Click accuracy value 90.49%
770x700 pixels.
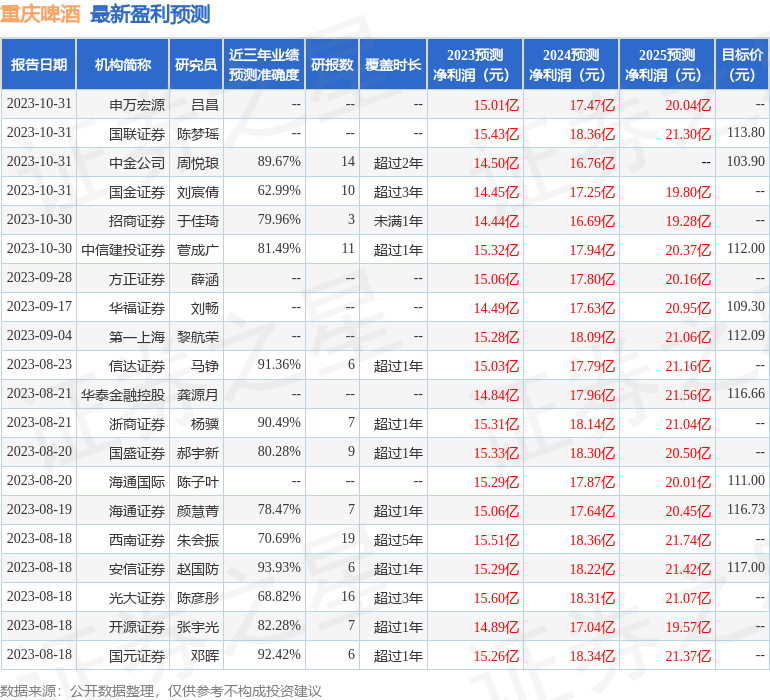point(279,422)
